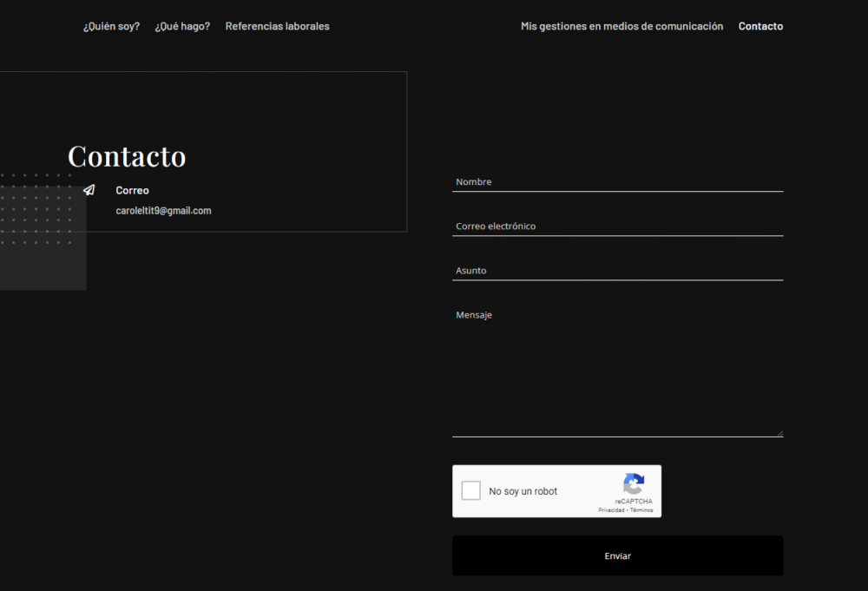This screenshot has width=868, height=591.
Task: Open the reCAPTCHA Términos link
Action: pyautogui.click(x=641, y=510)
